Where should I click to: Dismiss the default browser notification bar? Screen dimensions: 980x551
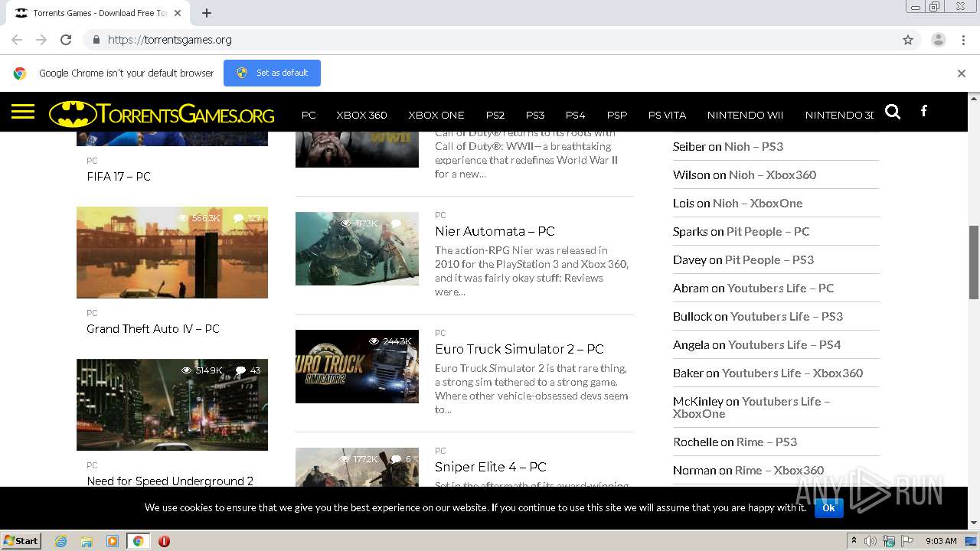pyautogui.click(x=962, y=73)
